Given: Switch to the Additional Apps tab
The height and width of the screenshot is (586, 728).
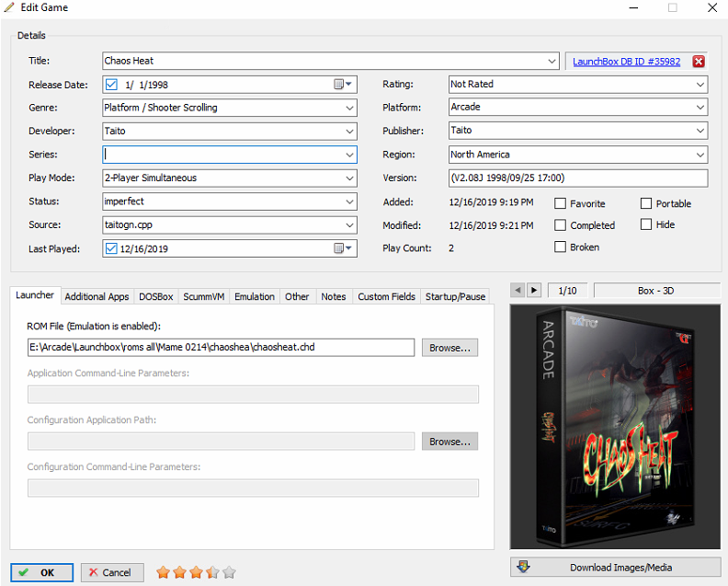Looking at the screenshot, I should tap(97, 296).
